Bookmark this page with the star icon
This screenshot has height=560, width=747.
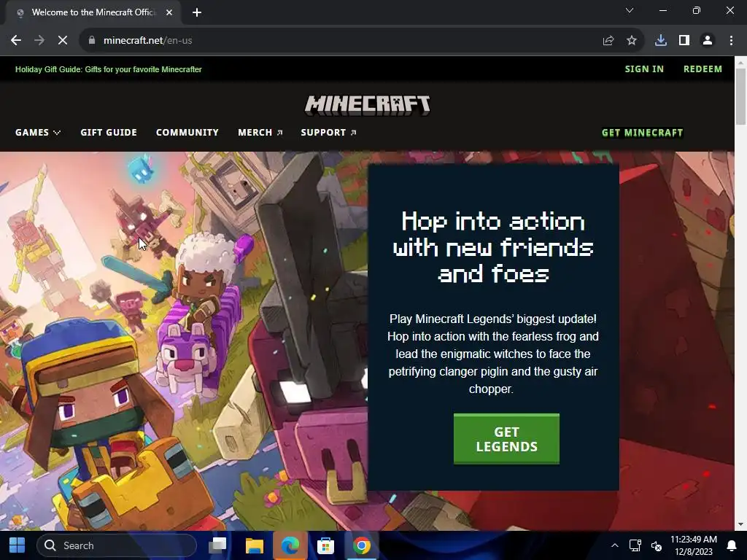tap(632, 41)
